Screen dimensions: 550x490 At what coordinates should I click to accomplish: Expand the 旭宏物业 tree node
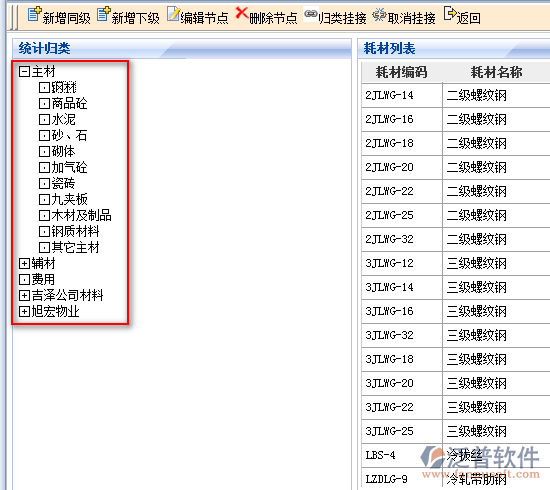[x=24, y=311]
